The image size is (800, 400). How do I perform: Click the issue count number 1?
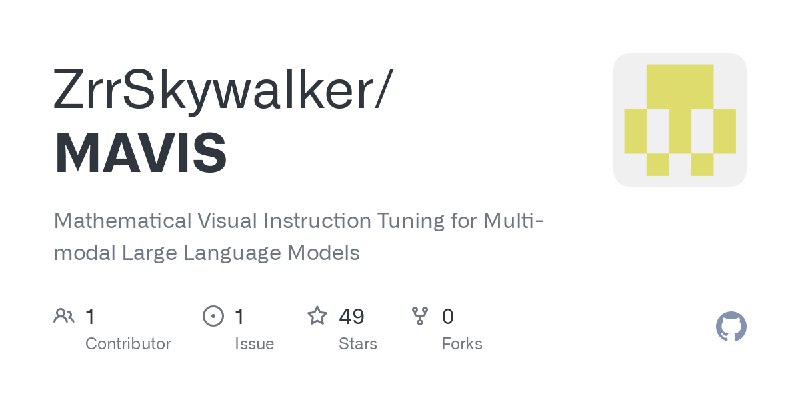(239, 317)
